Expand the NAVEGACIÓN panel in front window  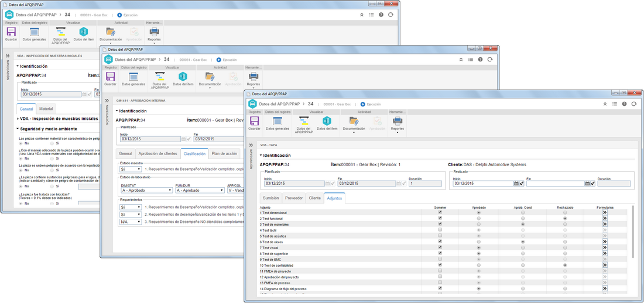(251, 145)
